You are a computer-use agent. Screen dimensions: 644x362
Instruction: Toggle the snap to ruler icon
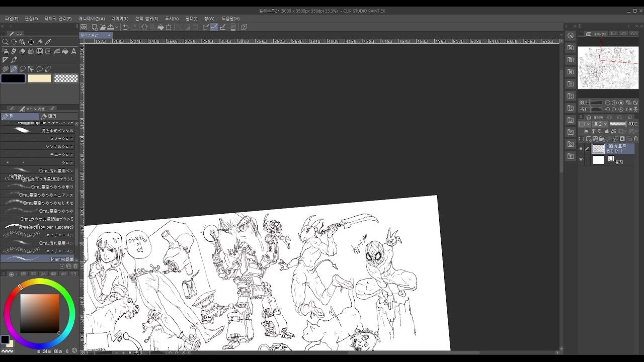pos(206,27)
